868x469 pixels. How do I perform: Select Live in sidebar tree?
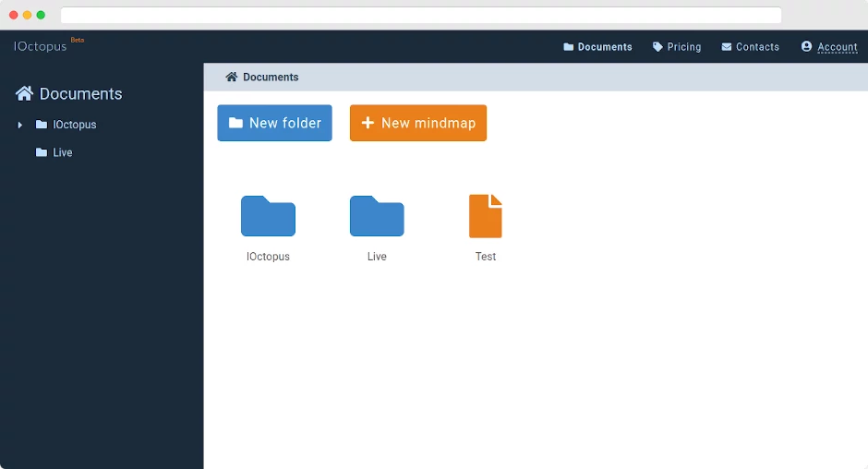[x=63, y=152]
